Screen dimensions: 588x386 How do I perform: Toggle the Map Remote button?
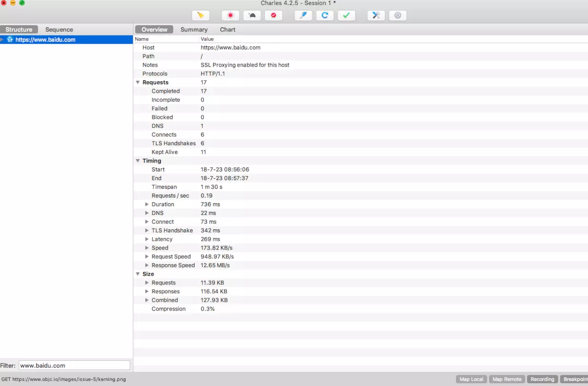click(507, 379)
